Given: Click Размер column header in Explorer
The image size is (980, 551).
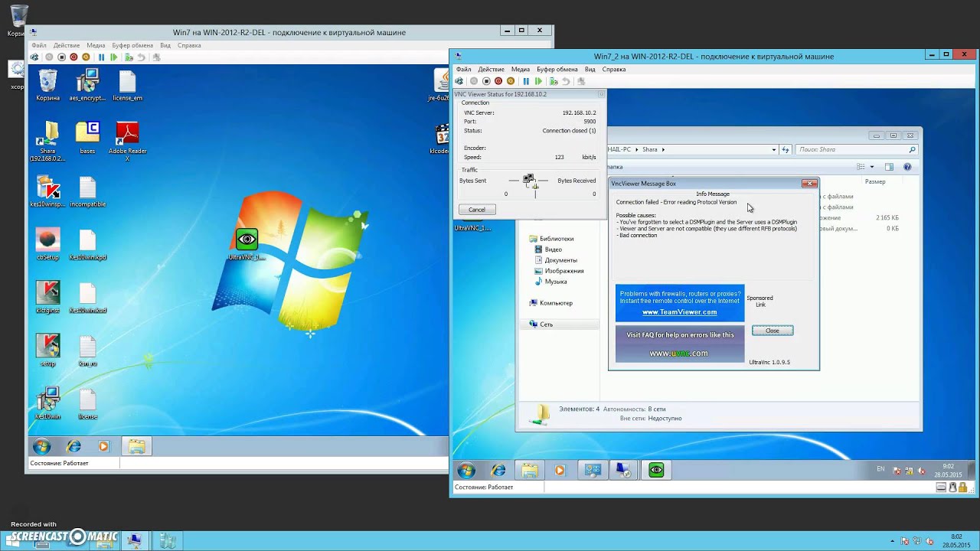Looking at the screenshot, I should pos(875,181).
